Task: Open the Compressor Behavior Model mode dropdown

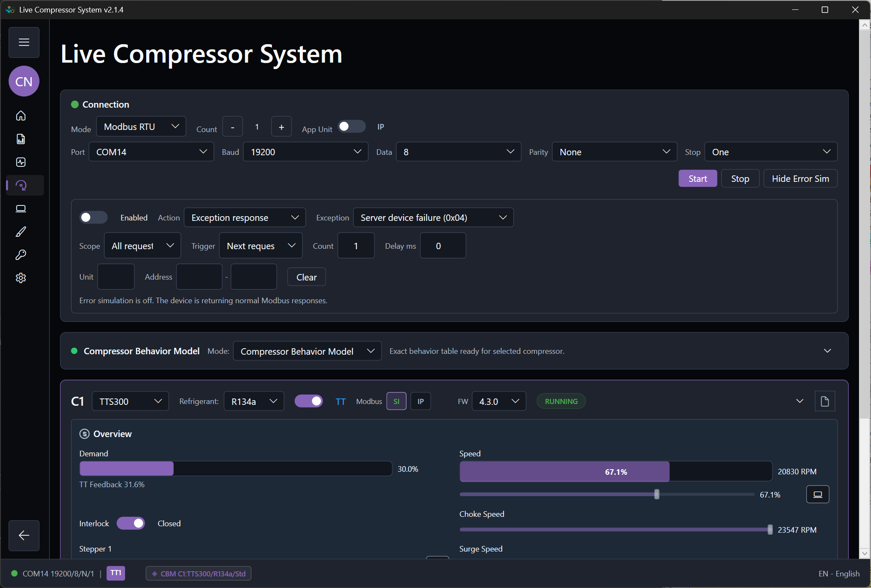Action: [x=307, y=351]
